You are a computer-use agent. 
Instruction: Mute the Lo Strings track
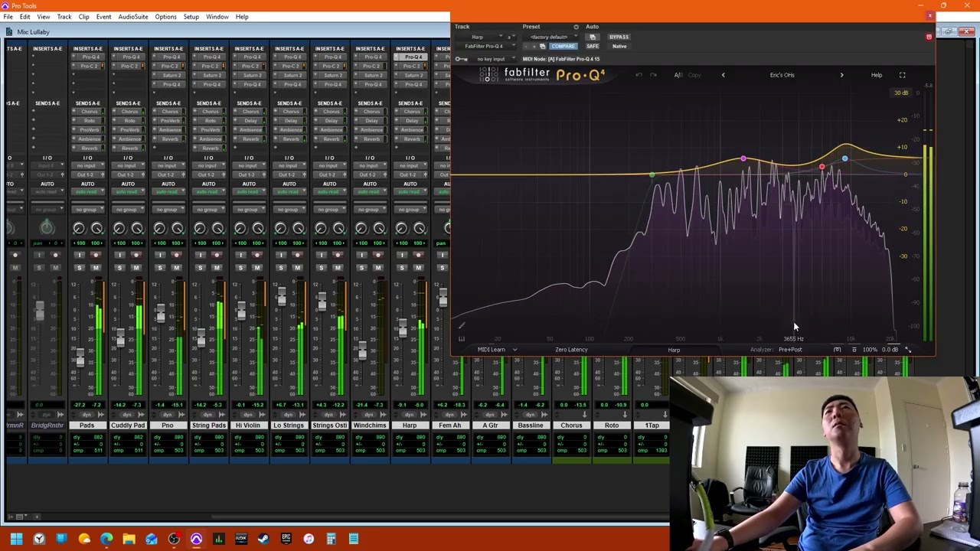pos(298,268)
